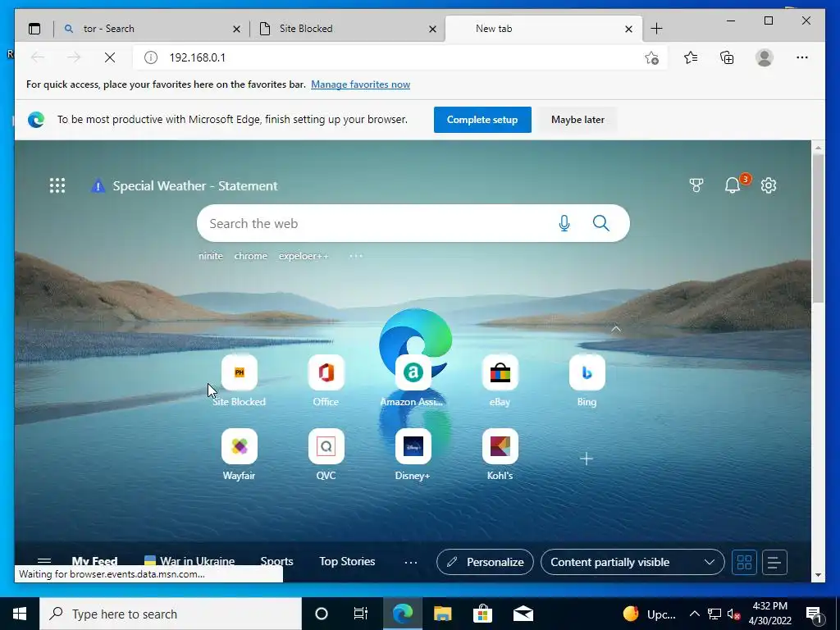Select the chrome recent search
This screenshot has width=840, height=630.
point(251,256)
